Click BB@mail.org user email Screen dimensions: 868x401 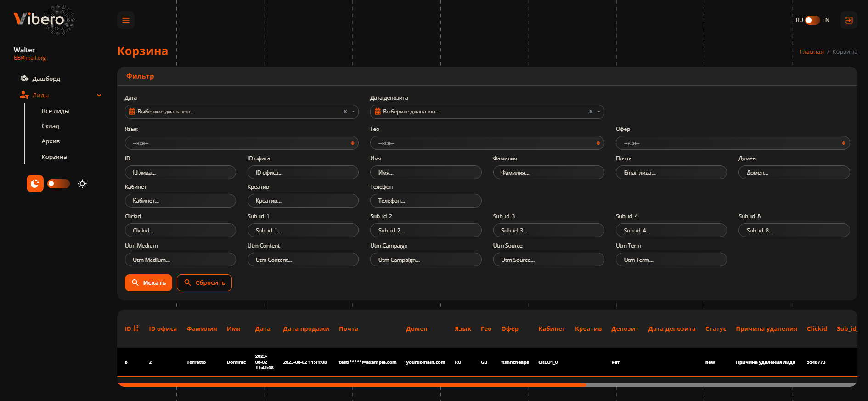[30, 58]
